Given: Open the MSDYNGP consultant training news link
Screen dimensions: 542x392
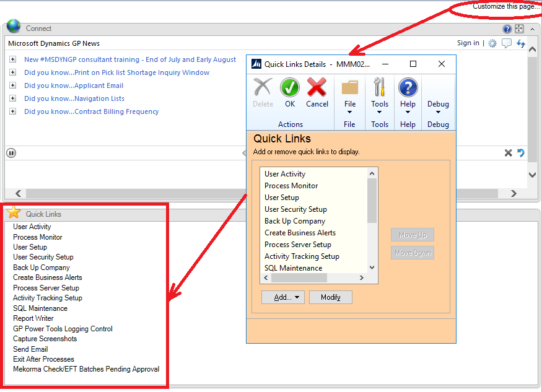Looking at the screenshot, I should tap(130, 59).
